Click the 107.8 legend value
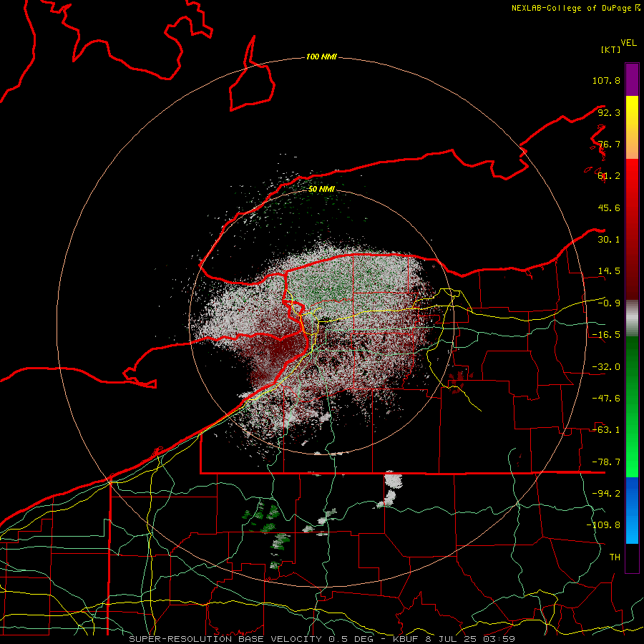 (606, 80)
